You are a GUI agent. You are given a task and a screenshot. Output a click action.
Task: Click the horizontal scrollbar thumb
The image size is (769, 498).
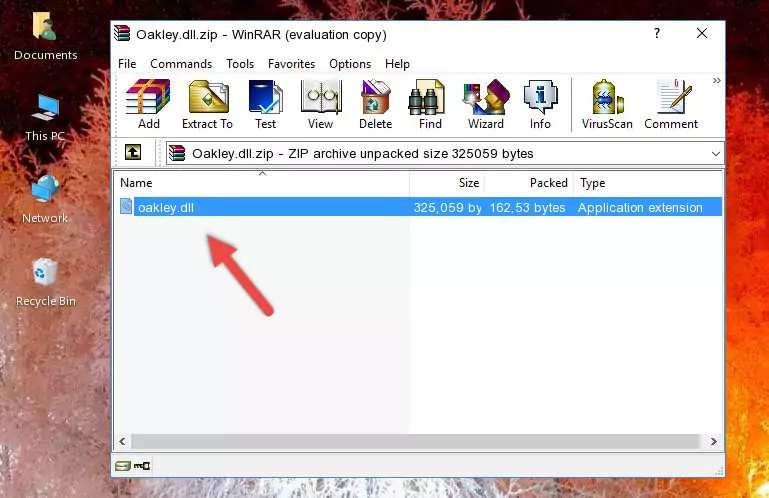click(x=415, y=441)
